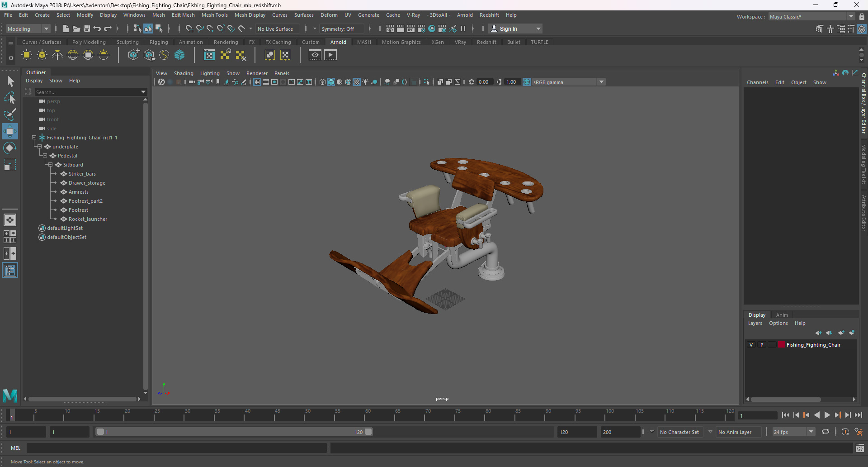Switch to Anim layer tab
The image size is (868, 467).
point(782,315)
